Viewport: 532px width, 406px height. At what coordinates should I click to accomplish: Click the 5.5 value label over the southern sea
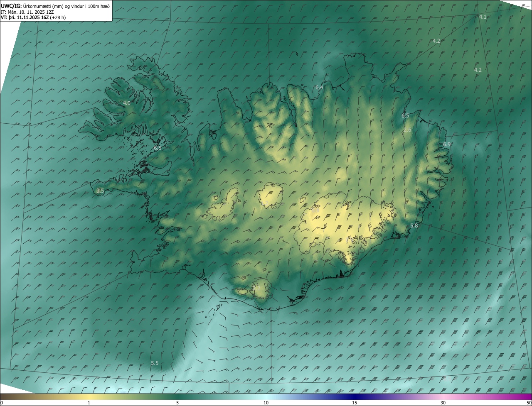[x=155, y=363]
